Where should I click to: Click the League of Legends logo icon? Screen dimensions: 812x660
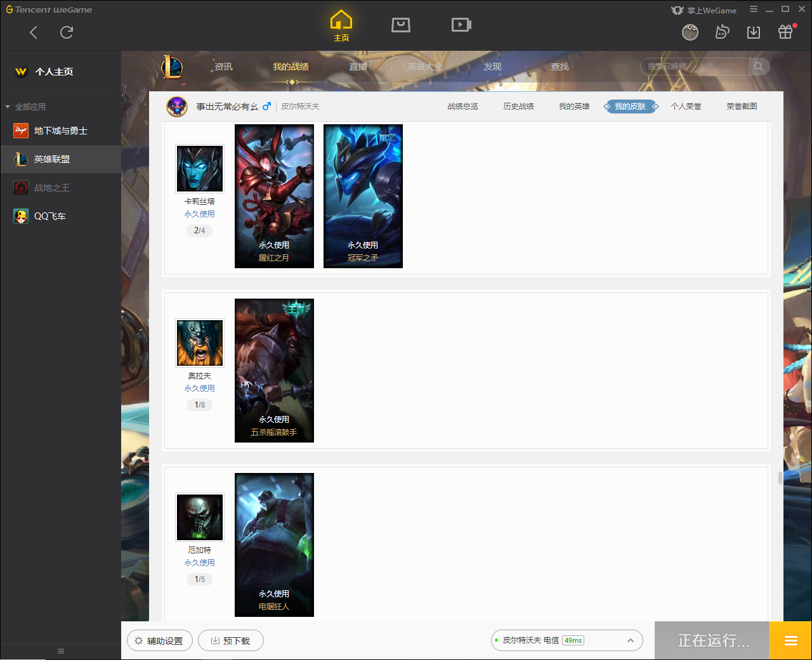171,67
